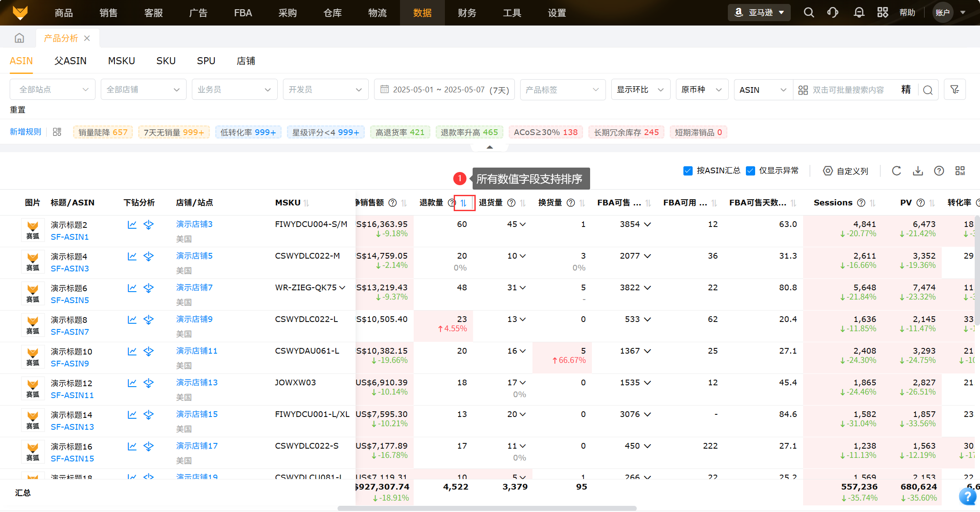Click the 重置 reset button
The width and height of the screenshot is (980, 512).
(18, 110)
